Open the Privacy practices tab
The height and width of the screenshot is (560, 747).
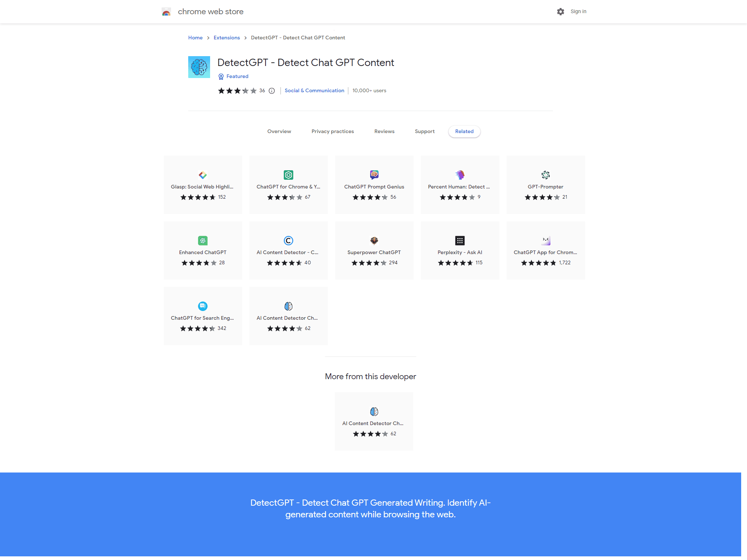click(333, 132)
